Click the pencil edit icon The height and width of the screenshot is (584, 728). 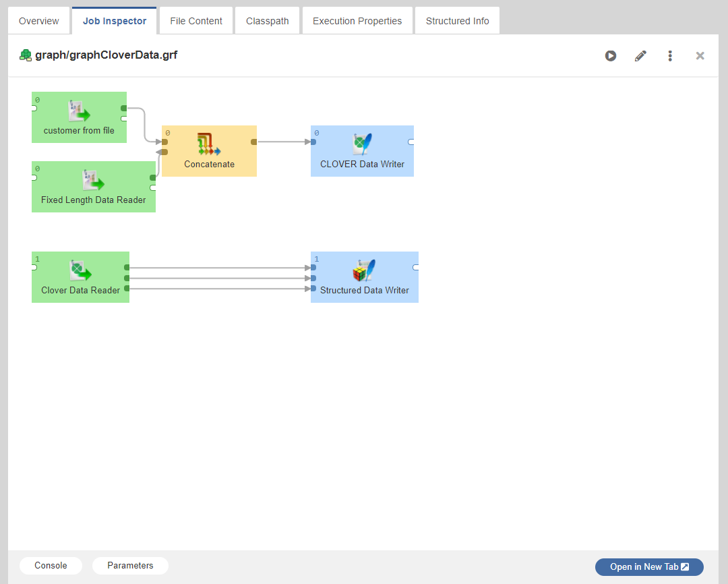pos(640,56)
